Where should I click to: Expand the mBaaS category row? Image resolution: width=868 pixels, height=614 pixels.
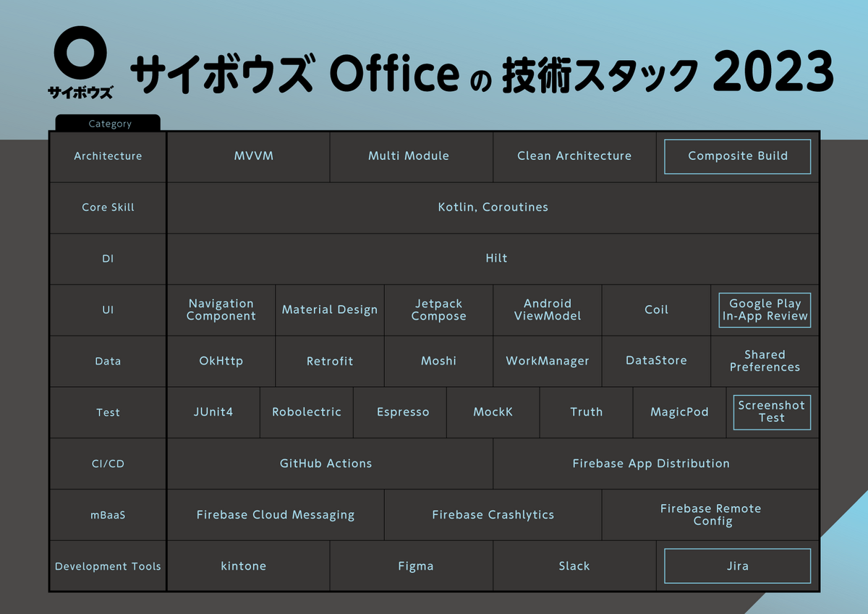108,515
